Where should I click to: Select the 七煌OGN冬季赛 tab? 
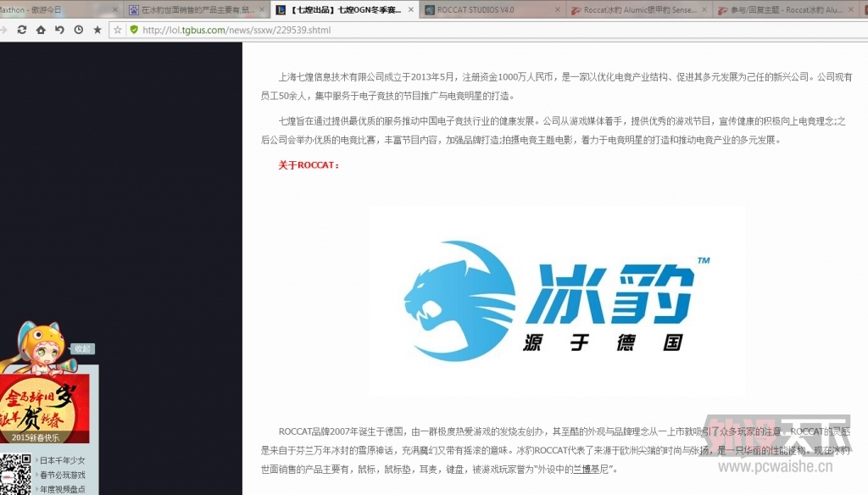346,10
